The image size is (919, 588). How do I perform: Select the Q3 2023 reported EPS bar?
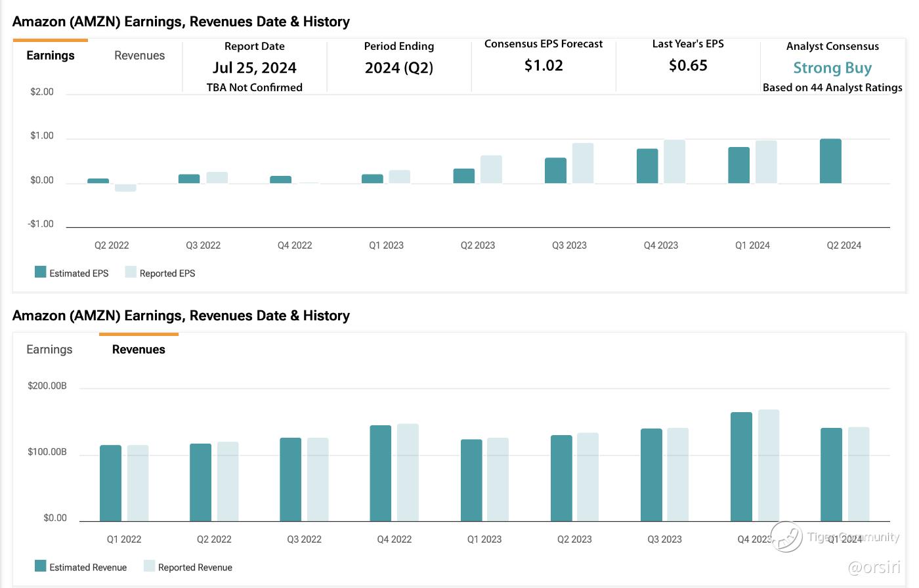[x=583, y=163]
